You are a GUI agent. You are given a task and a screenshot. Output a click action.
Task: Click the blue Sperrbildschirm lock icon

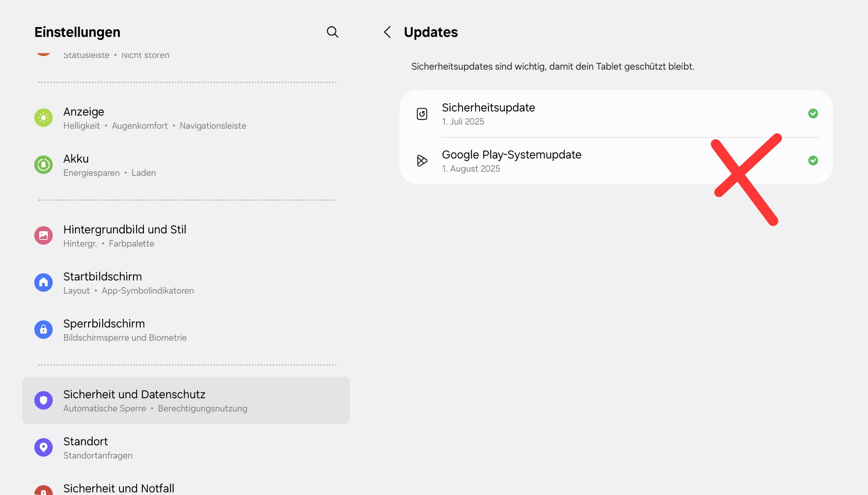pyautogui.click(x=43, y=330)
